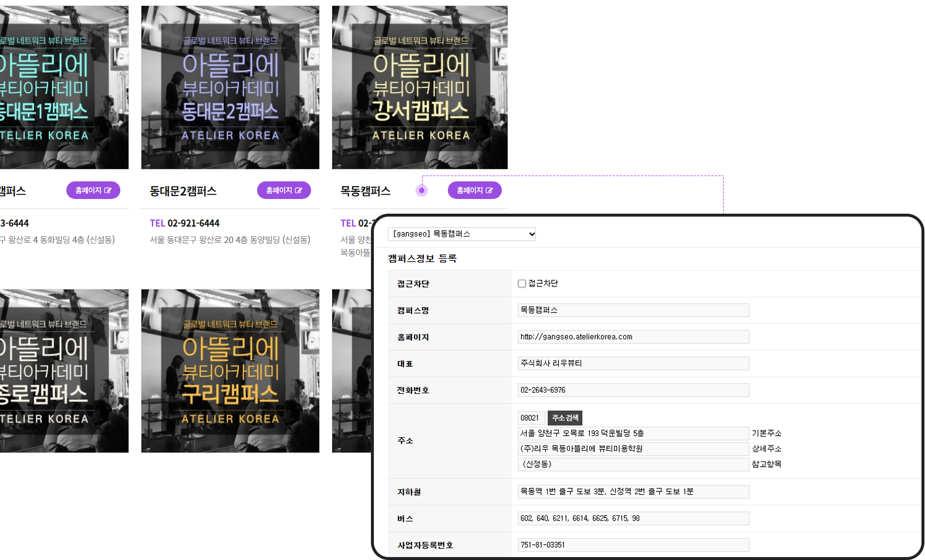Click the 캠퍼스정보 등록 heading
The height and width of the screenshot is (560, 925).
coord(422,258)
